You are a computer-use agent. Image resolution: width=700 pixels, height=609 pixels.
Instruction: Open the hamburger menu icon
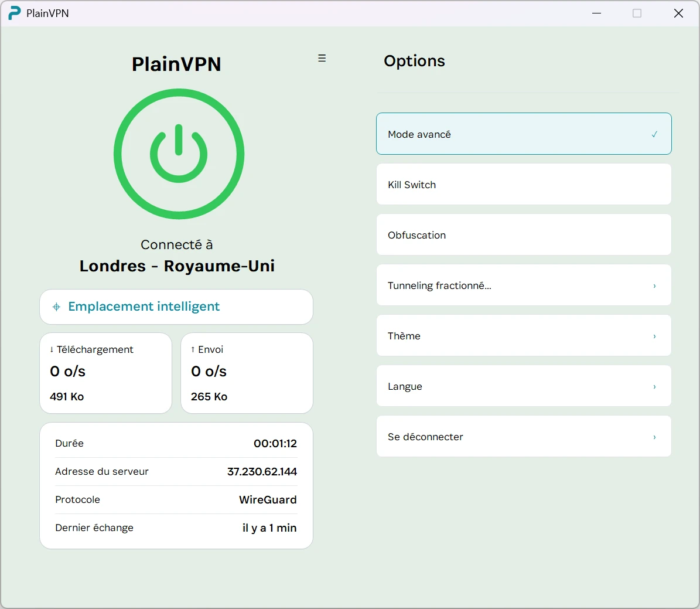coord(322,58)
